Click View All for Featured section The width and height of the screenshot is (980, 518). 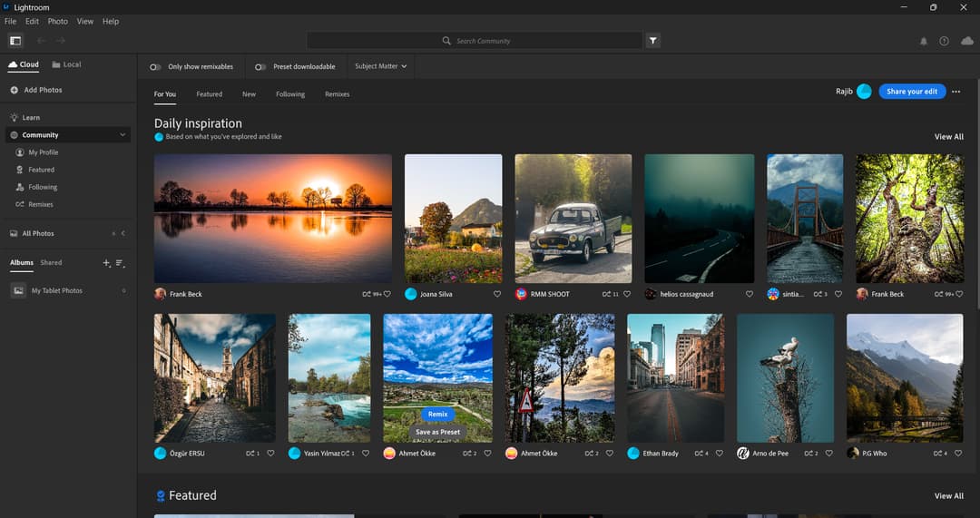949,496
